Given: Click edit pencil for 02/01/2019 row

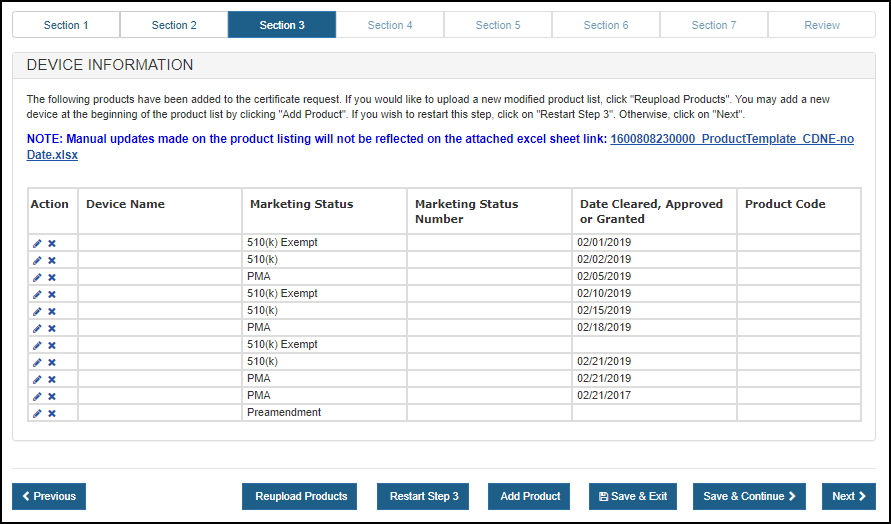Looking at the screenshot, I should (x=37, y=243).
